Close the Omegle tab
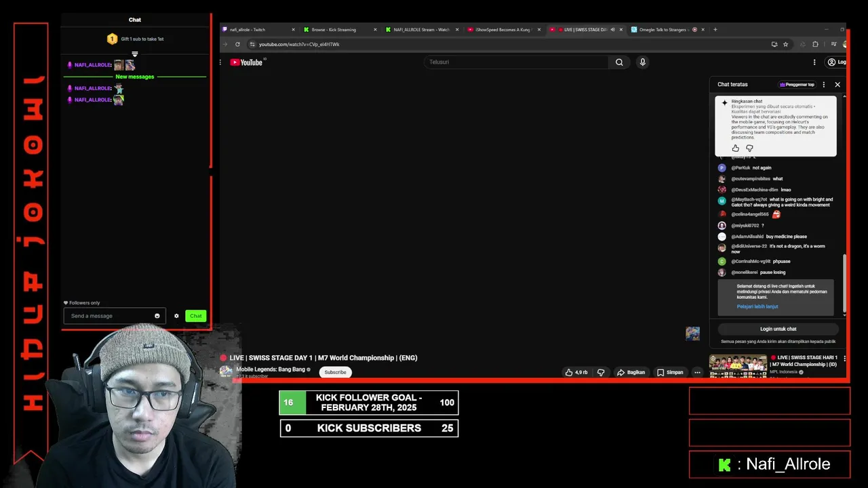The height and width of the screenshot is (488, 868). coord(703,29)
